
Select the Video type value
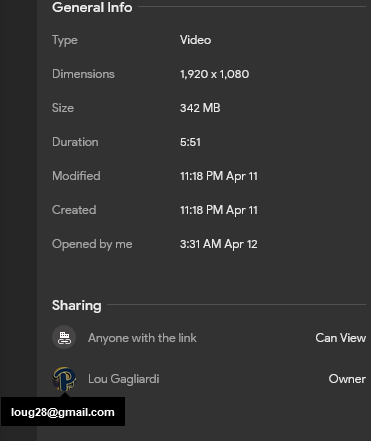coord(195,40)
